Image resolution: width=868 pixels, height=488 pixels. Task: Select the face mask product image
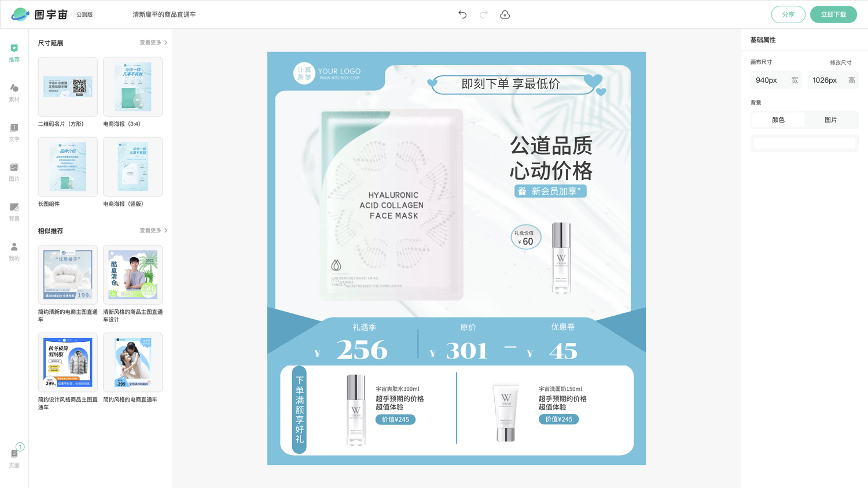392,205
